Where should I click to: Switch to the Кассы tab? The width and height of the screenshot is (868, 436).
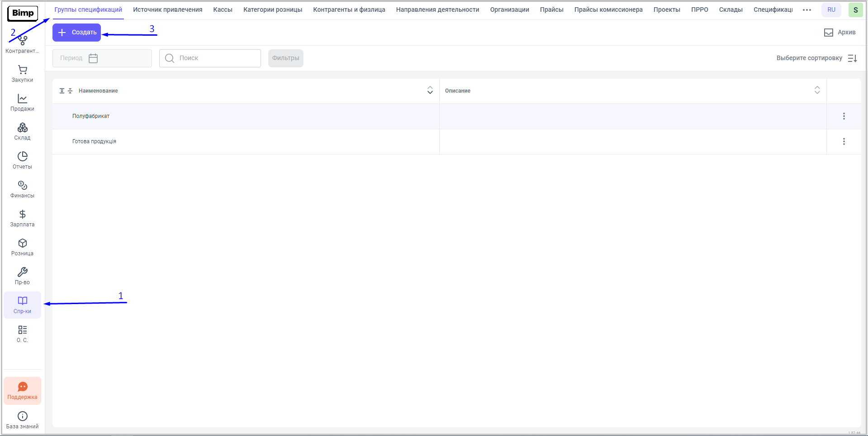[x=223, y=9]
